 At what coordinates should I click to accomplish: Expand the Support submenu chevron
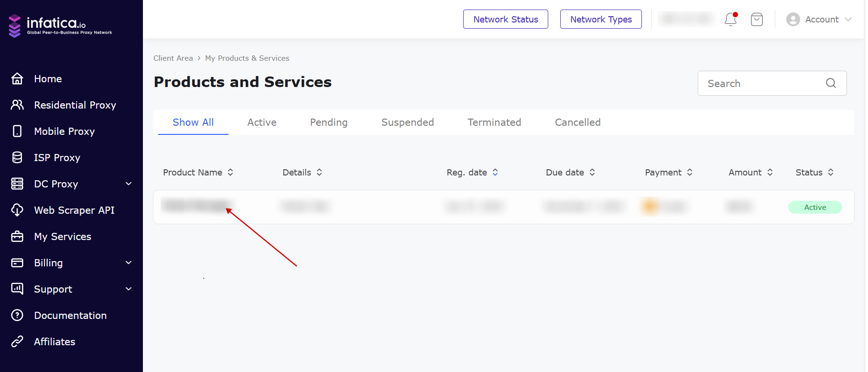point(129,289)
